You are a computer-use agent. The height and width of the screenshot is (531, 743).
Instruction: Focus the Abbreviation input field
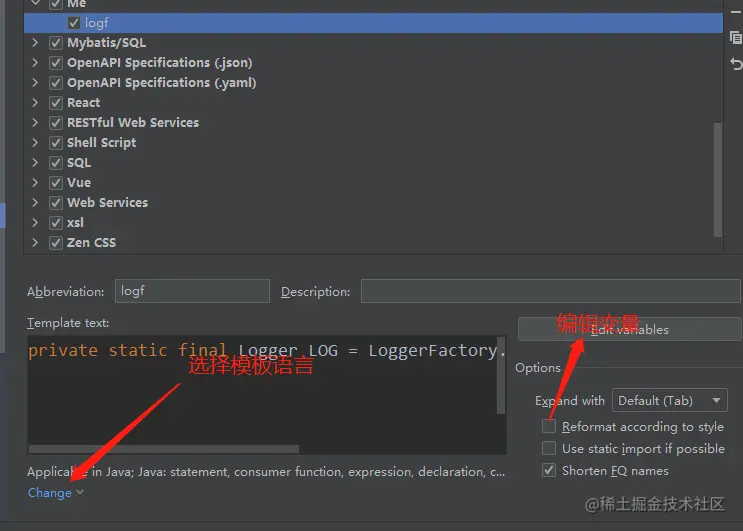tap(192, 291)
